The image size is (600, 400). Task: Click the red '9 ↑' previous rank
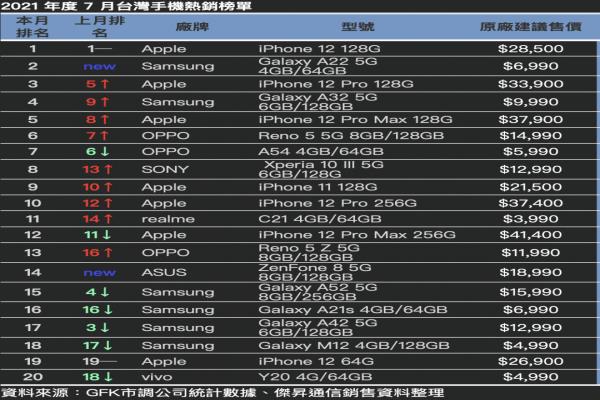[x=98, y=102]
